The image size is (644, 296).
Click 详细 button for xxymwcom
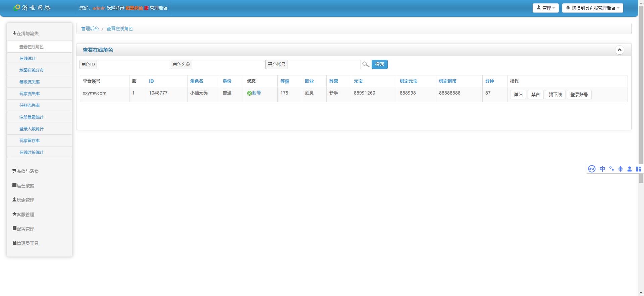pos(518,95)
